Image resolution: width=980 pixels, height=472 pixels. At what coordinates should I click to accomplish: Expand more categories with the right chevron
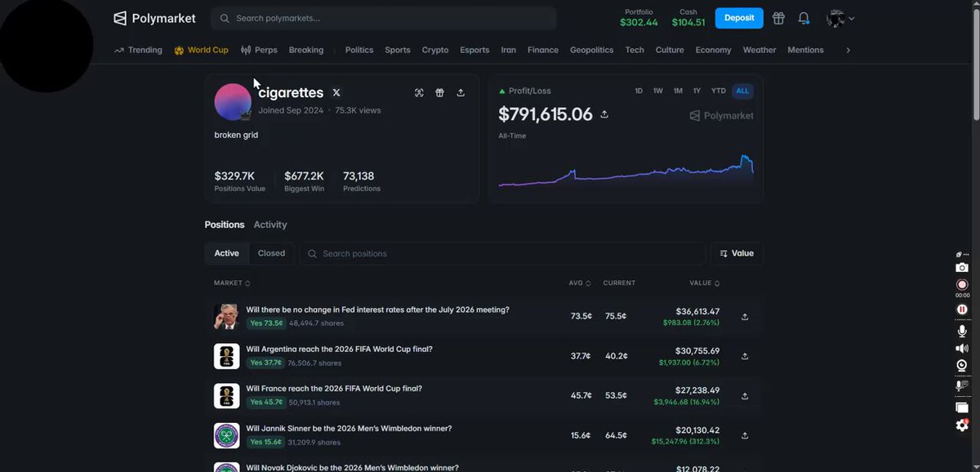[848, 50]
